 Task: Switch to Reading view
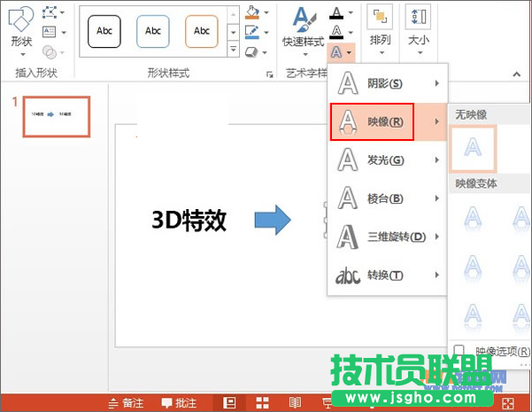(295, 403)
